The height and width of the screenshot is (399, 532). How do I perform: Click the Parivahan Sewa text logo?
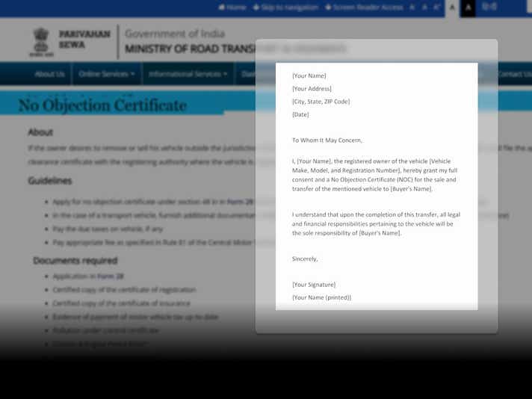pos(84,40)
